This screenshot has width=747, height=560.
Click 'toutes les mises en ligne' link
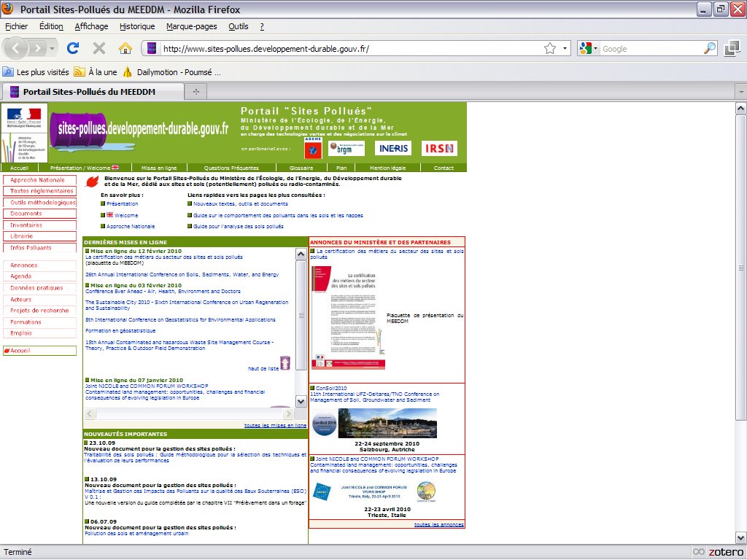click(275, 425)
